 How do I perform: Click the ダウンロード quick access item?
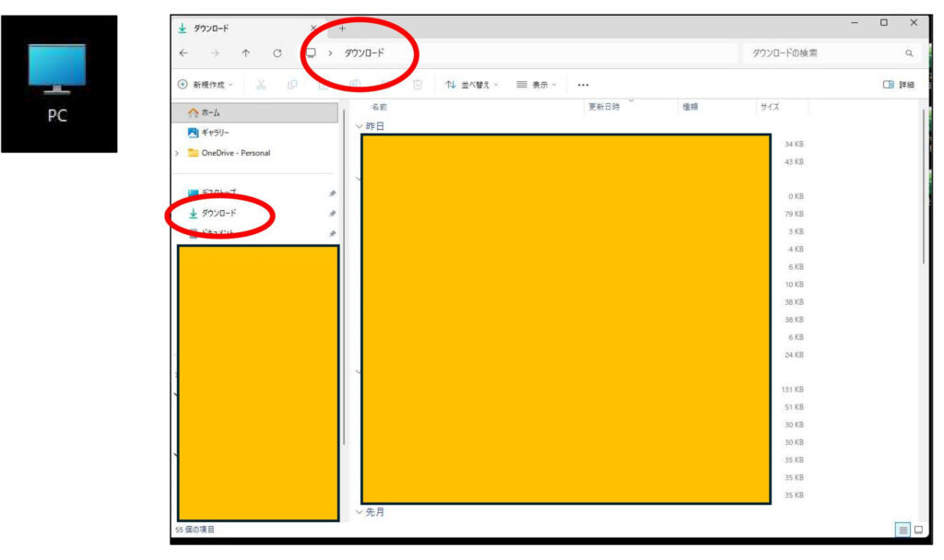[218, 213]
